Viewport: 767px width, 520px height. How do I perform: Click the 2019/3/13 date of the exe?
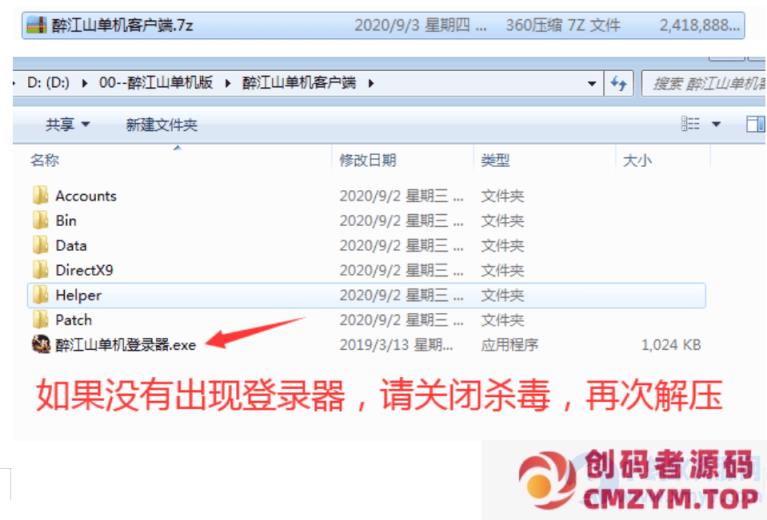click(x=396, y=345)
